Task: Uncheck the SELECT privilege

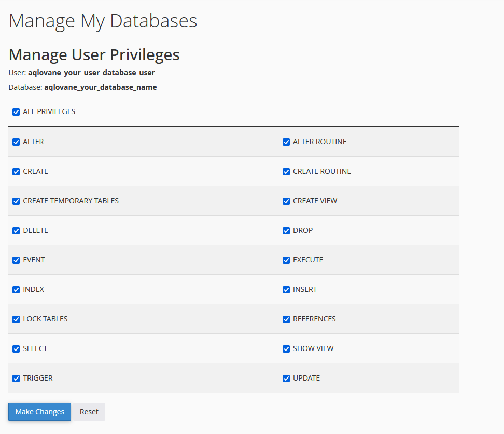Action: [16, 349]
